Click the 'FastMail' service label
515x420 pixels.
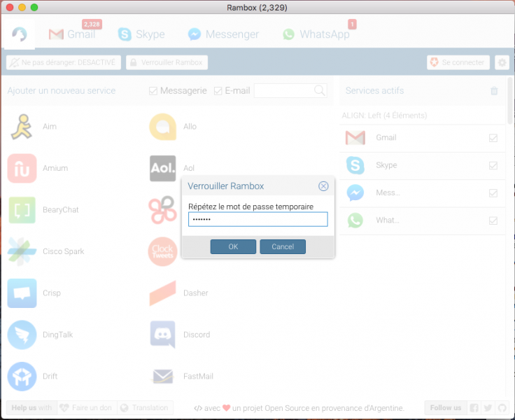pos(198,377)
